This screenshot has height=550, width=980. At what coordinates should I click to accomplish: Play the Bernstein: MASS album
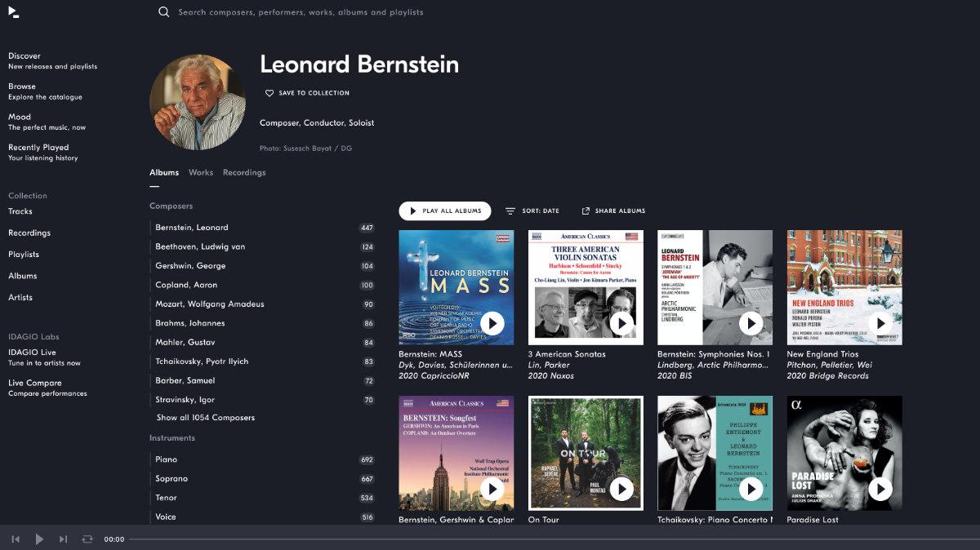point(492,324)
